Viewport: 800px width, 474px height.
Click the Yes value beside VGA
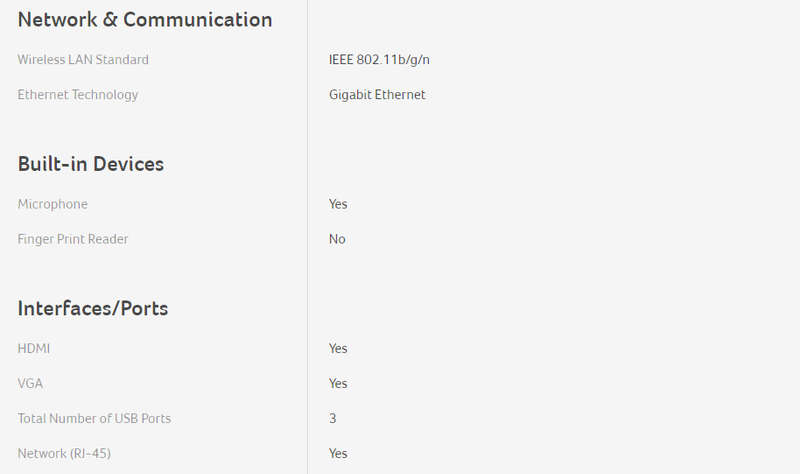click(x=338, y=384)
